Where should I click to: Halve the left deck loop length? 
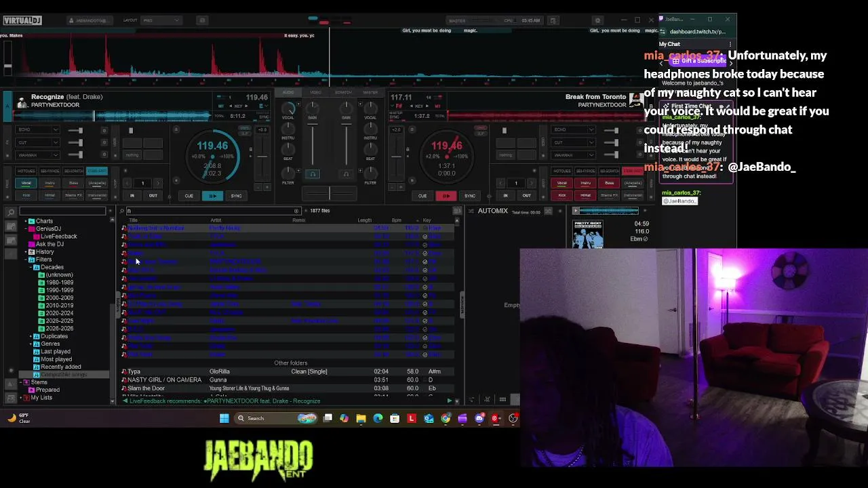click(125, 183)
